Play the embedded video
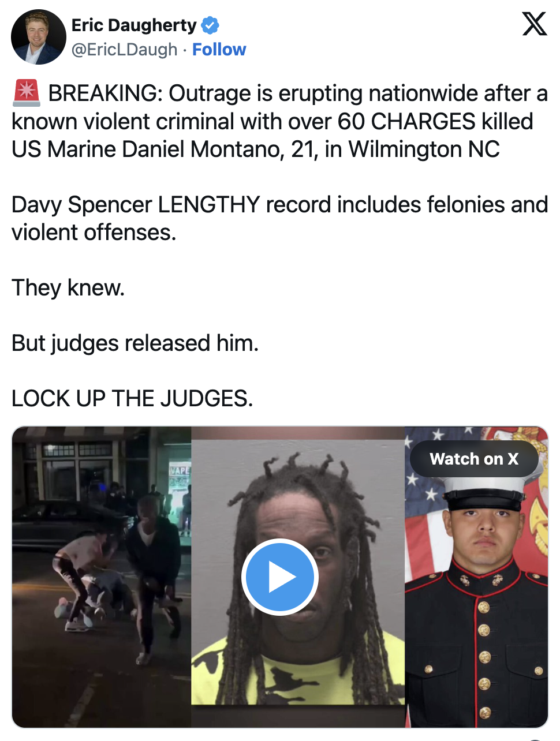This screenshot has width=560, height=741. click(280, 577)
